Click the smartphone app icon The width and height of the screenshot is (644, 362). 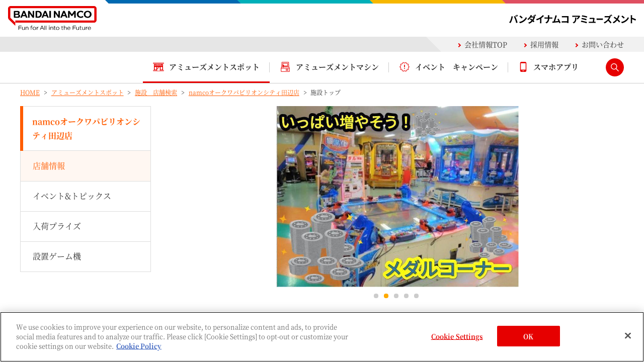pos(523,67)
